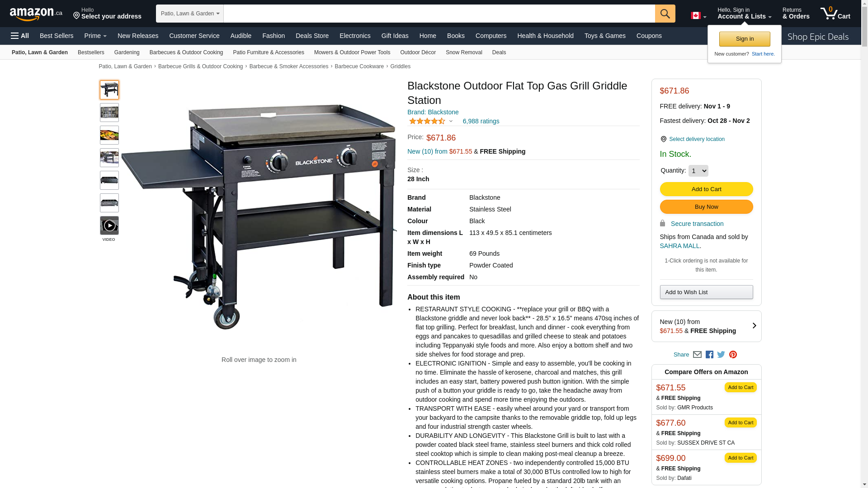
Task: Share product on Facebook icon
Action: [709, 355]
